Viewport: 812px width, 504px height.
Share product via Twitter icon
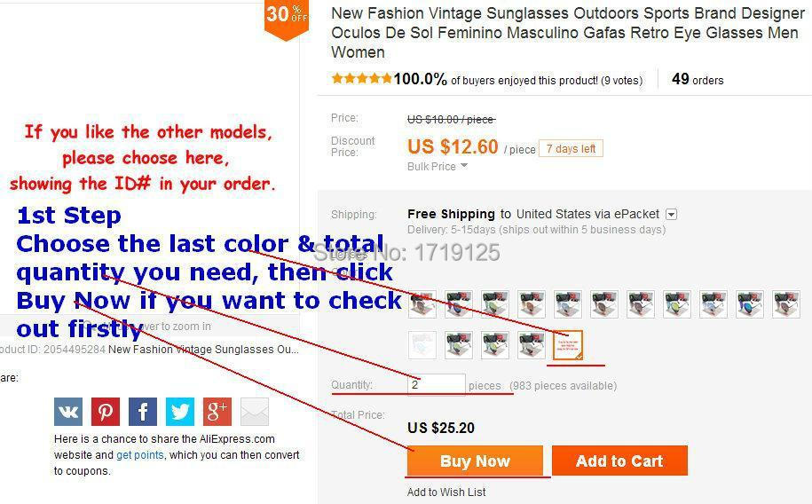179,412
